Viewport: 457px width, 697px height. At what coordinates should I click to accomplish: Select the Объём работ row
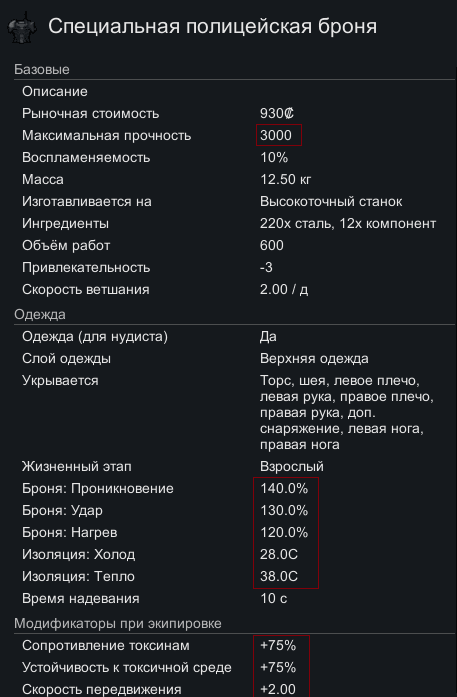(x=234, y=245)
